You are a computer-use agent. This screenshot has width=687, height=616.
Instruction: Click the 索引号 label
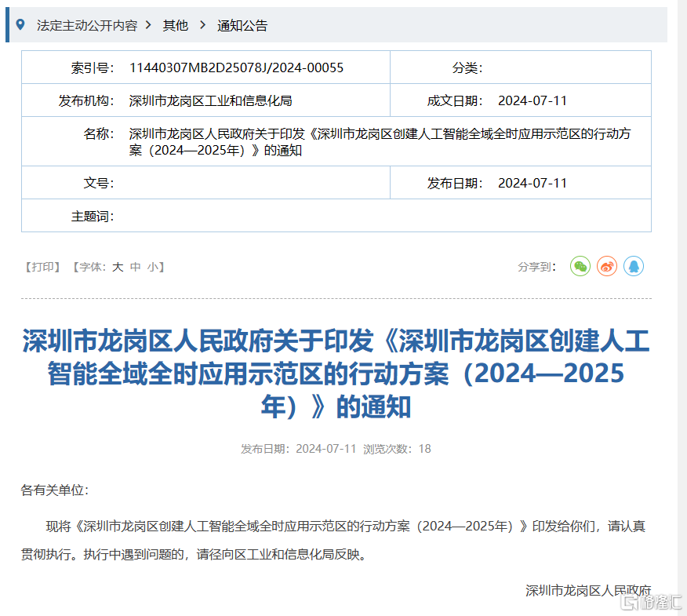coord(93,67)
